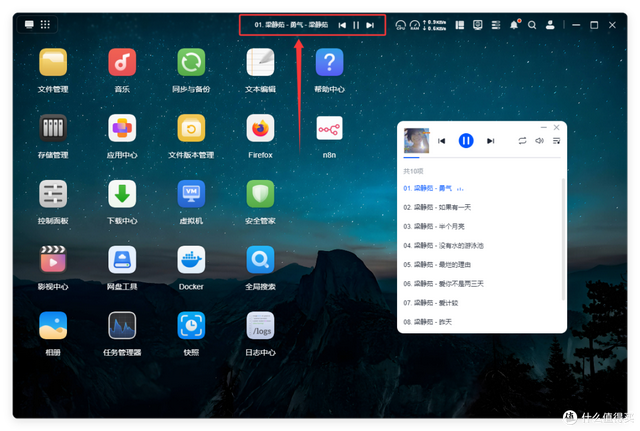Skip to previous track in top bar
640x431 pixels.
point(342,25)
